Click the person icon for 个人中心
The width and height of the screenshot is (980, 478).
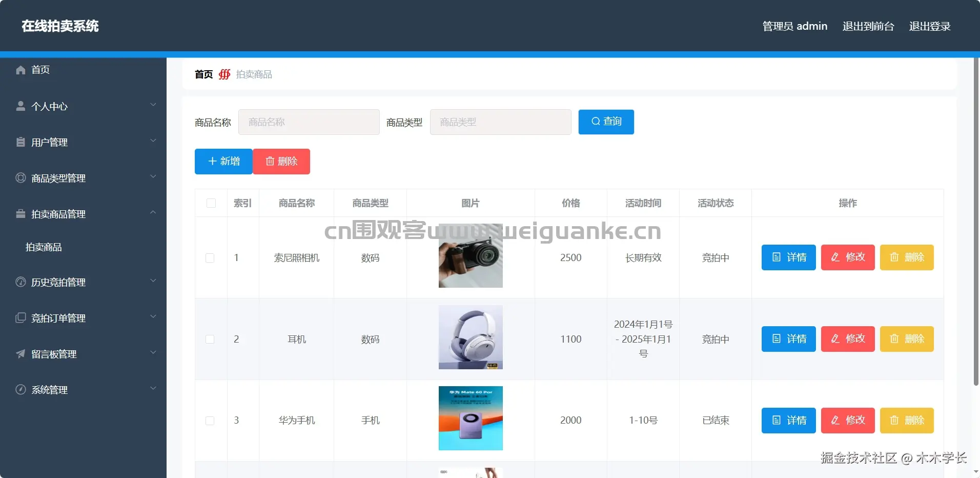click(21, 106)
